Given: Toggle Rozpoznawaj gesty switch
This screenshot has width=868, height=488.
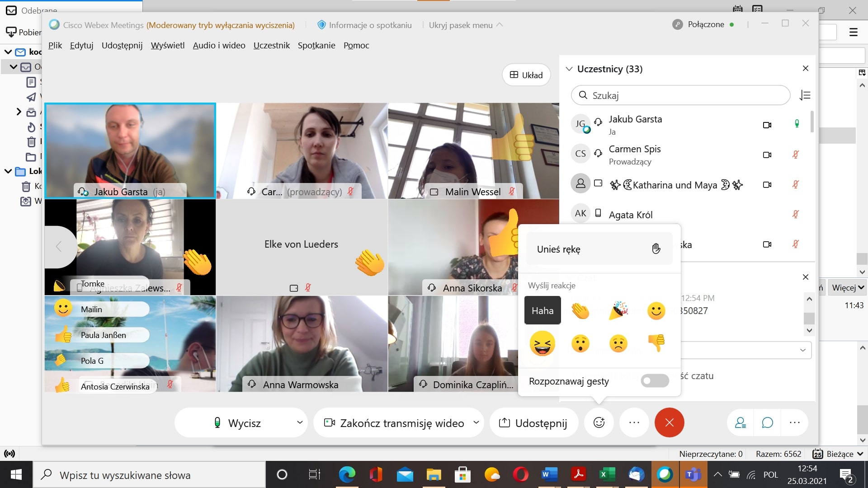Looking at the screenshot, I should (655, 381).
